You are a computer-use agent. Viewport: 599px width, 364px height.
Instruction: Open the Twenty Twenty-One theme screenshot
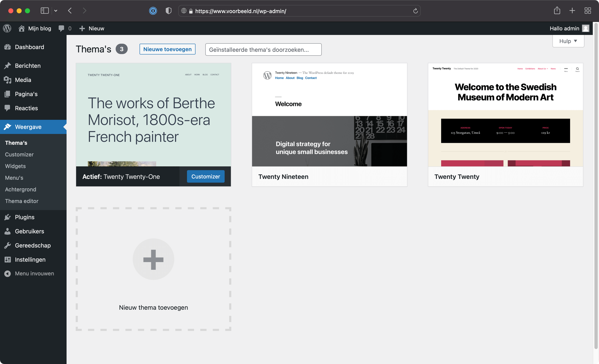point(153,115)
